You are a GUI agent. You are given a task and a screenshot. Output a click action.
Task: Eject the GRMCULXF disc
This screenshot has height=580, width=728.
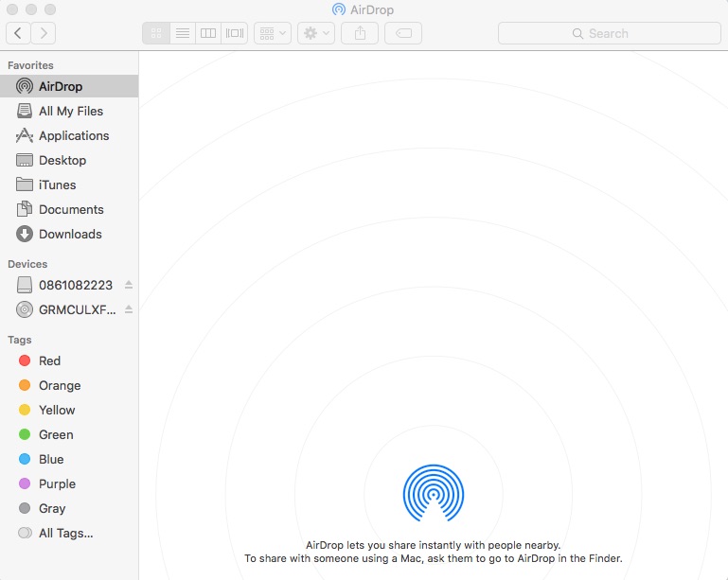[129, 309]
